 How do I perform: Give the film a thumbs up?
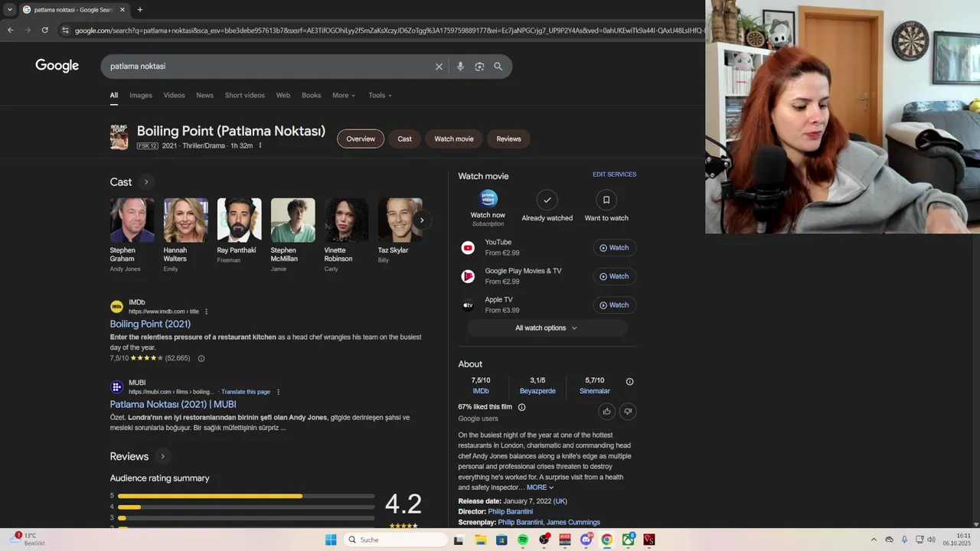(607, 412)
